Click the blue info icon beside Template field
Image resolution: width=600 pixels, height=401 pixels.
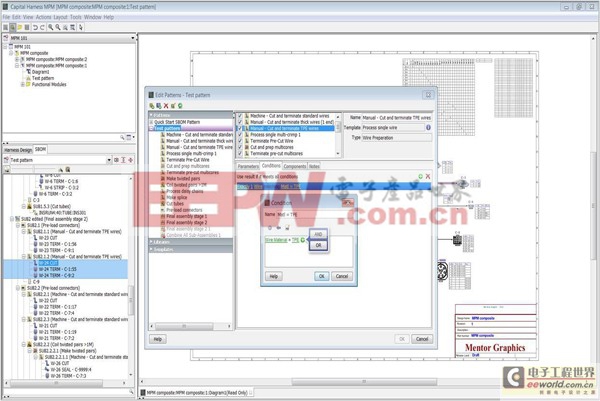pos(428,127)
